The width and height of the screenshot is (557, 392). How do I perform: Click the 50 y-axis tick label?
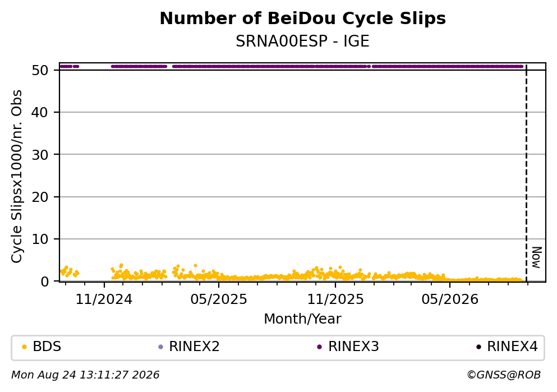click(40, 70)
